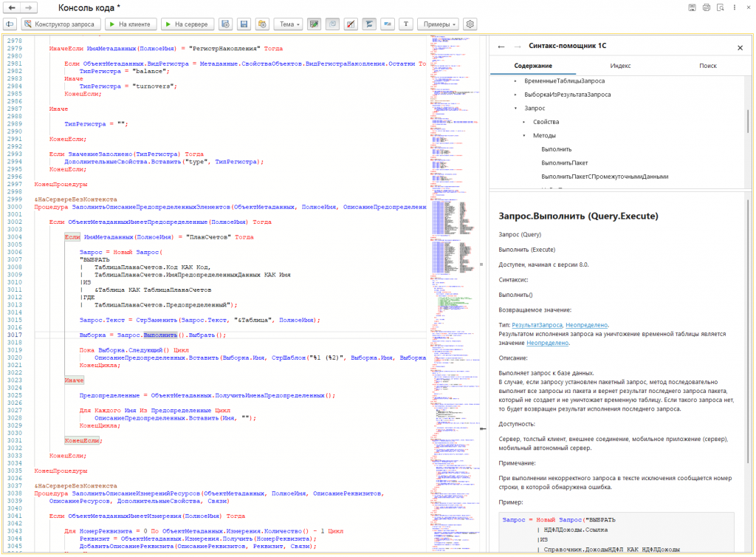
Task: Click the "turnovers" string on line 2984
Action: point(154,86)
